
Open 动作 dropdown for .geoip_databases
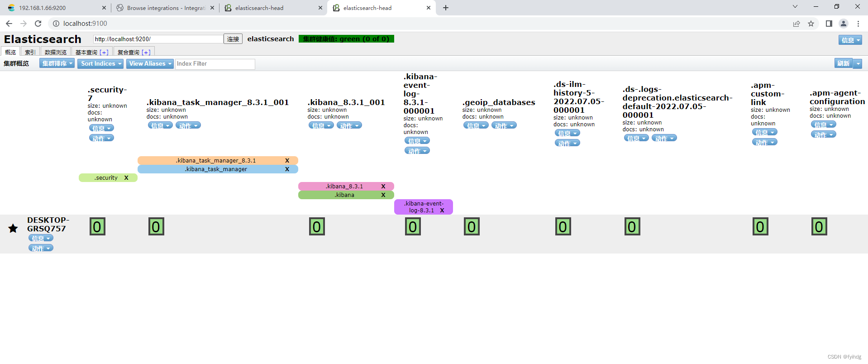click(504, 125)
